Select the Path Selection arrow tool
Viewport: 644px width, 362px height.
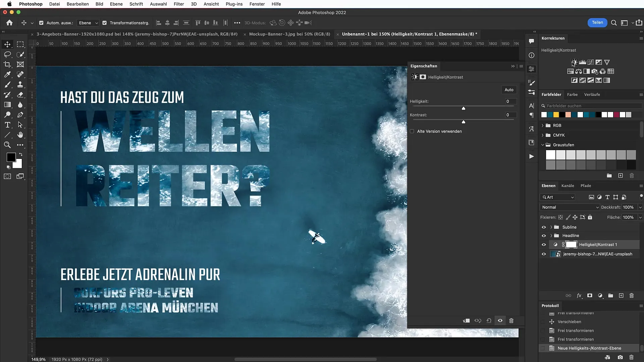(x=20, y=125)
